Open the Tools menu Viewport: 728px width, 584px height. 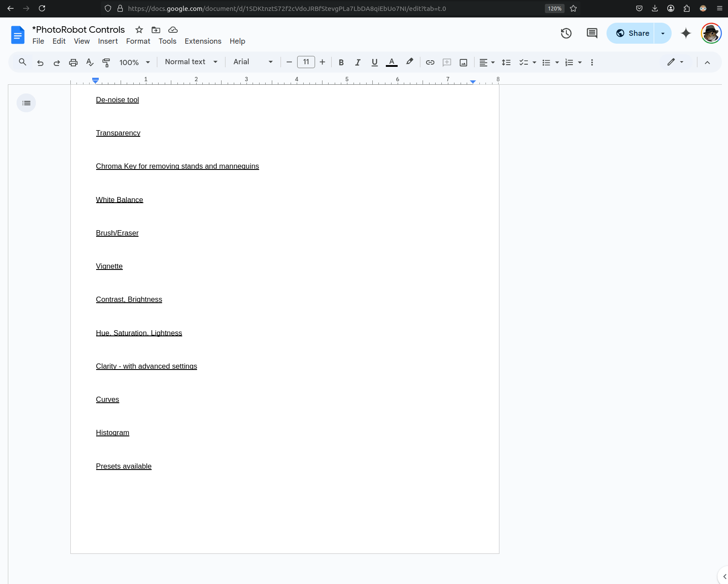(167, 41)
